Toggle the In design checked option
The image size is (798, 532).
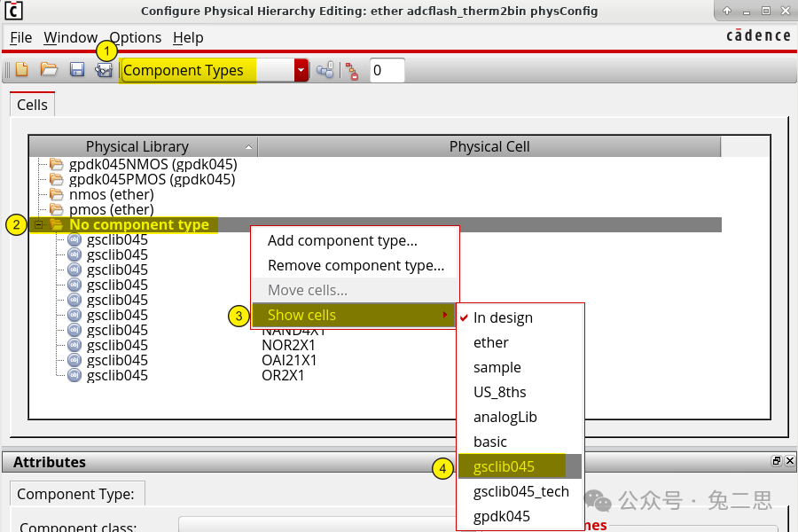[x=520, y=317]
